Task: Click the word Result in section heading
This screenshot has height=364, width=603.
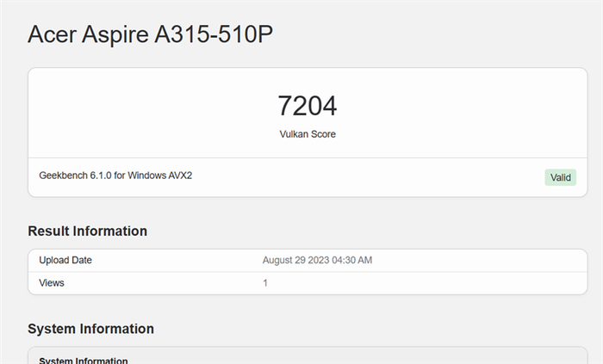Action: (48, 231)
